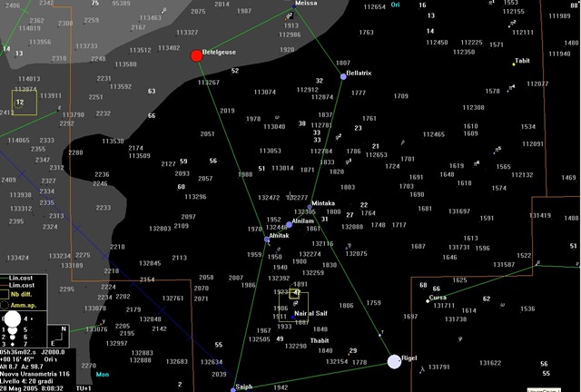Click star label 112465
Screen dimensions: 581x392
coord(434,134)
